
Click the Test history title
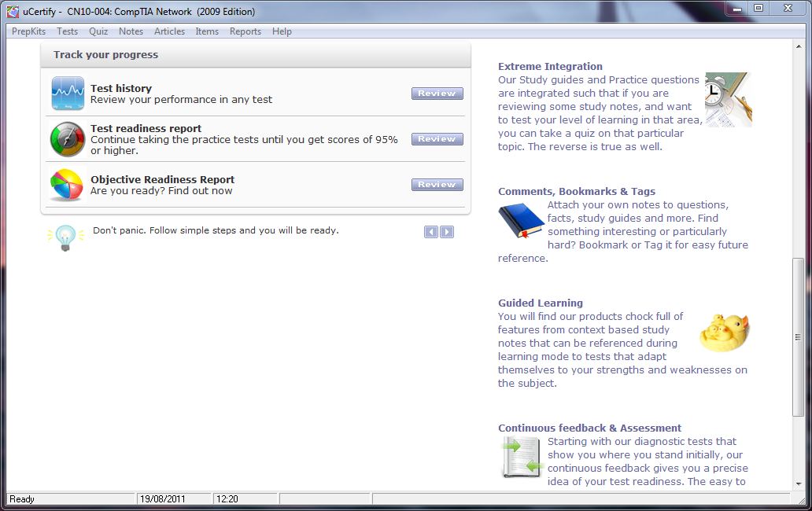click(121, 88)
